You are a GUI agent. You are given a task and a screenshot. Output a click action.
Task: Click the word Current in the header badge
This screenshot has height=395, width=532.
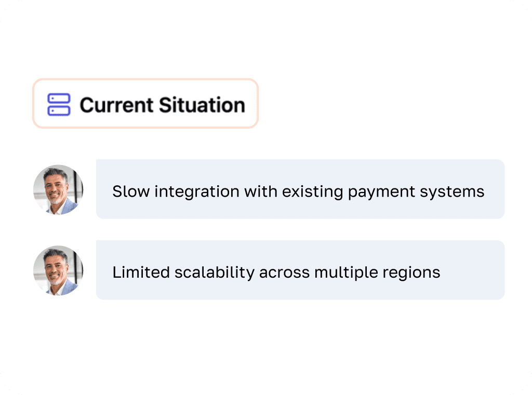pyautogui.click(x=116, y=105)
